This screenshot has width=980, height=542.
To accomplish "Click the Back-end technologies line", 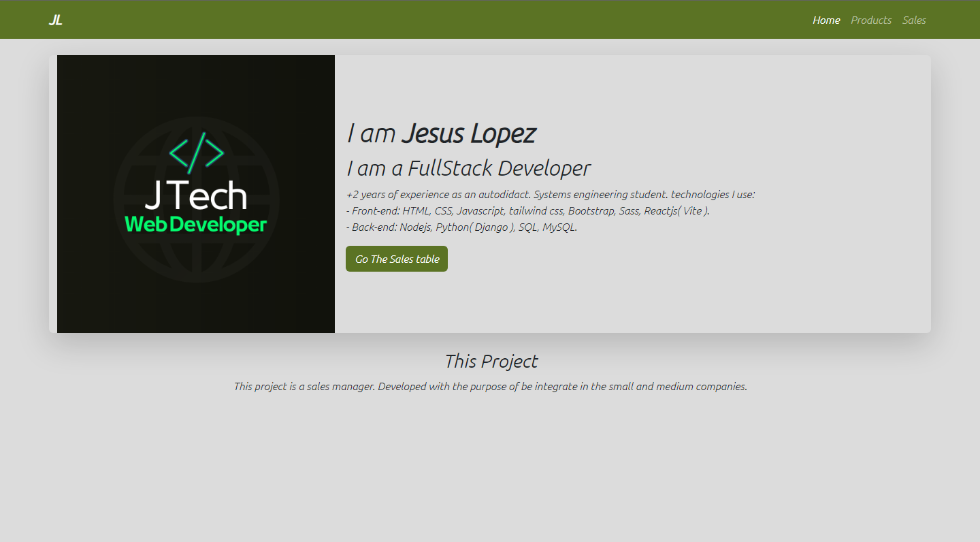I will click(x=461, y=227).
